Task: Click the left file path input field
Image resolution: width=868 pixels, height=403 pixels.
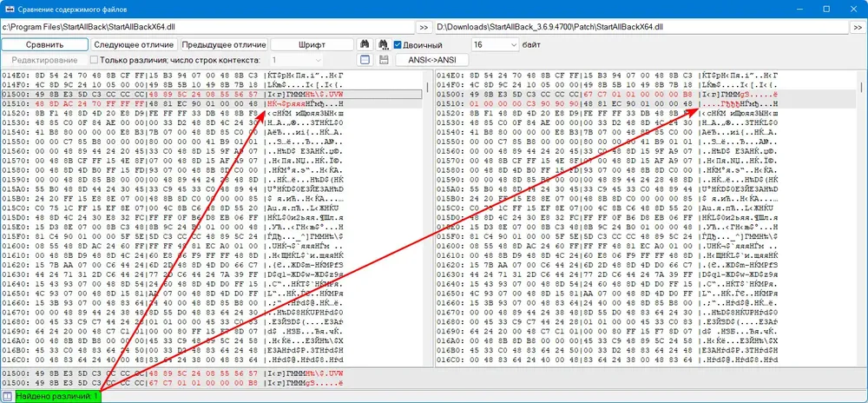Action: point(207,27)
